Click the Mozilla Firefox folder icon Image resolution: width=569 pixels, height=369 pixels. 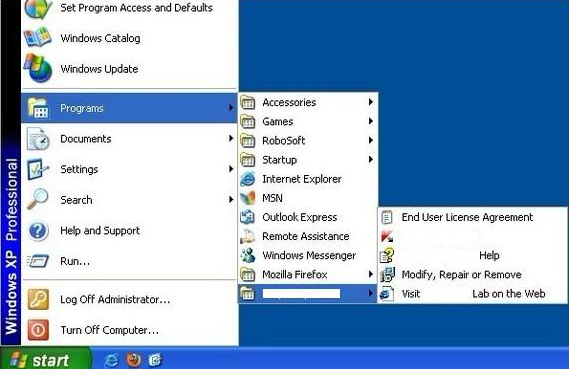pos(248,275)
